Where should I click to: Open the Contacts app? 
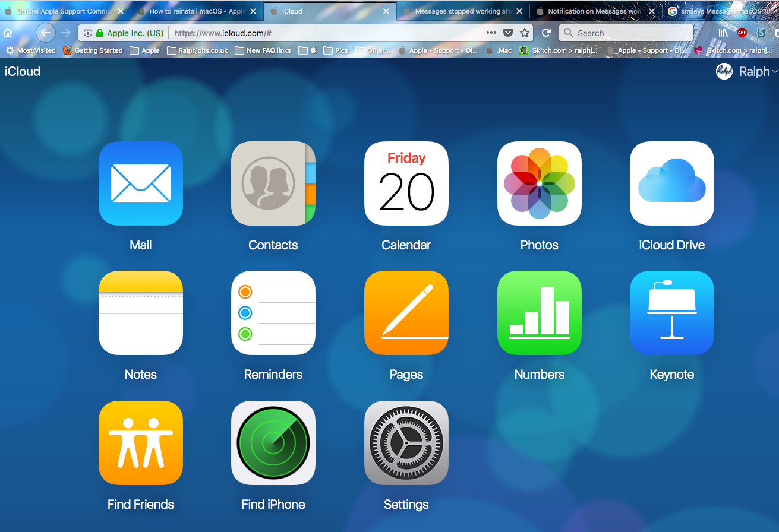273,183
